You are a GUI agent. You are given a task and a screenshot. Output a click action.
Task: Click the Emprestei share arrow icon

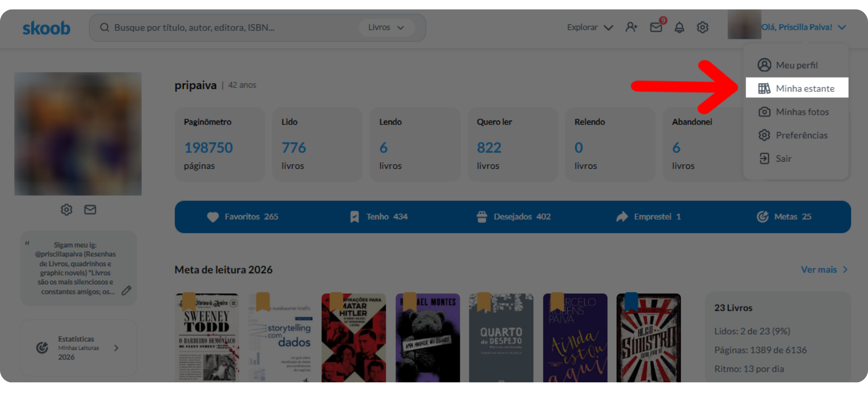click(x=622, y=217)
